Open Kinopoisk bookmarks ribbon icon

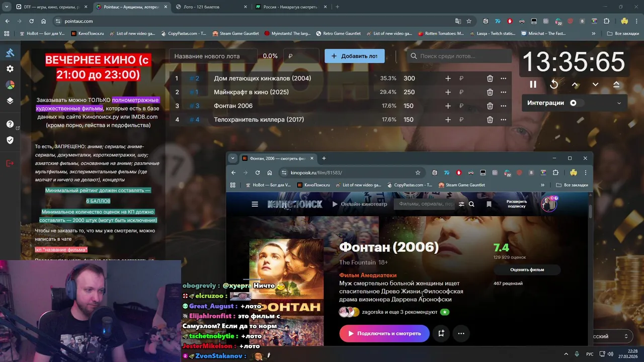(x=489, y=204)
